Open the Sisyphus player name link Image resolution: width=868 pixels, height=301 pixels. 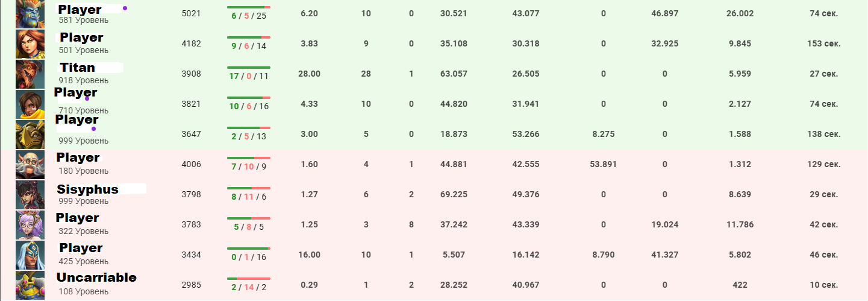coord(87,189)
